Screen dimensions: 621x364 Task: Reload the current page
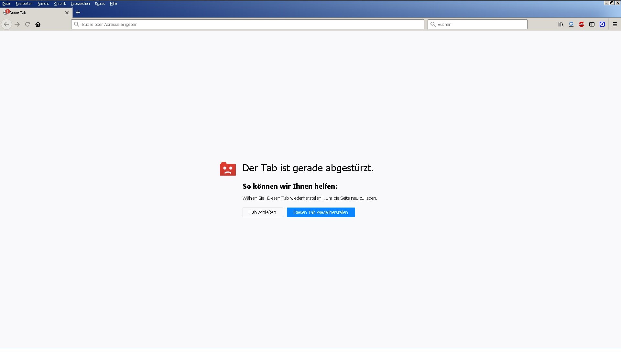coord(27,24)
